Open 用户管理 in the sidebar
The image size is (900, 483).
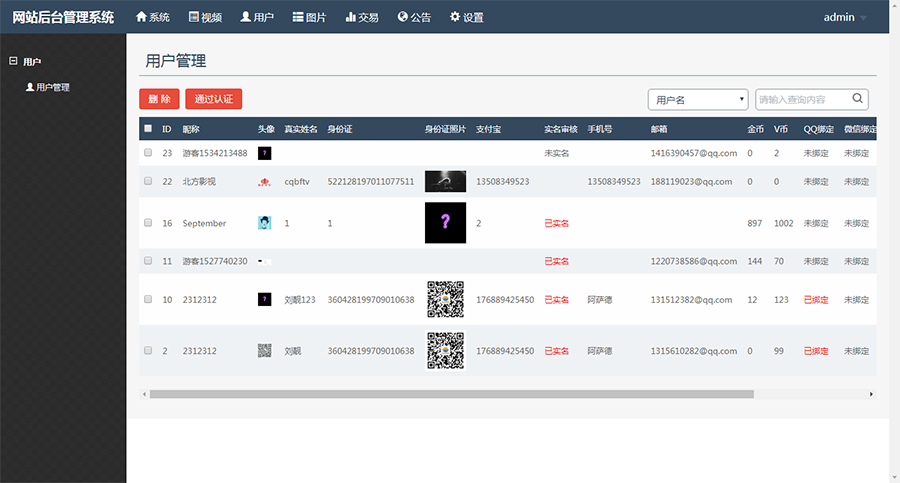[48, 87]
